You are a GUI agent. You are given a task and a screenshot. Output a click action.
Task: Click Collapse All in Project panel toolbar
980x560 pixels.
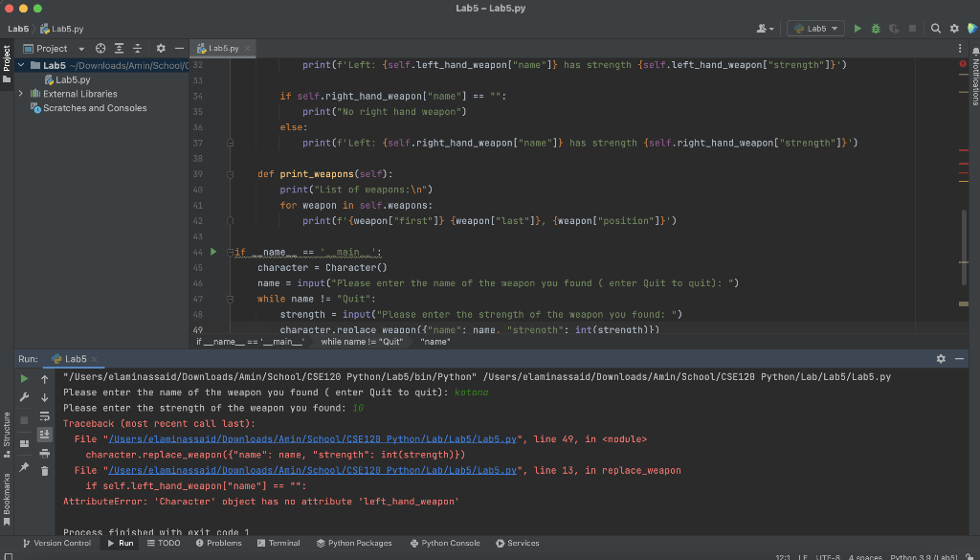pyautogui.click(x=137, y=48)
